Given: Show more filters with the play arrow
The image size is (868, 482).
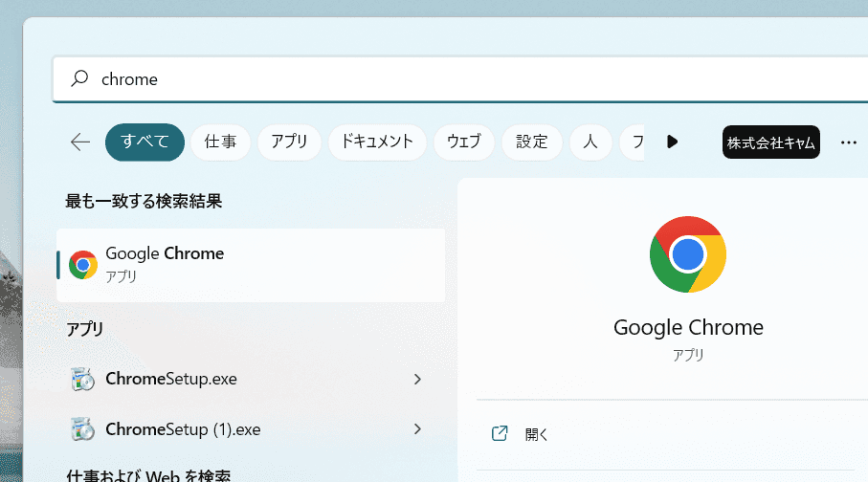Looking at the screenshot, I should coord(672,142).
